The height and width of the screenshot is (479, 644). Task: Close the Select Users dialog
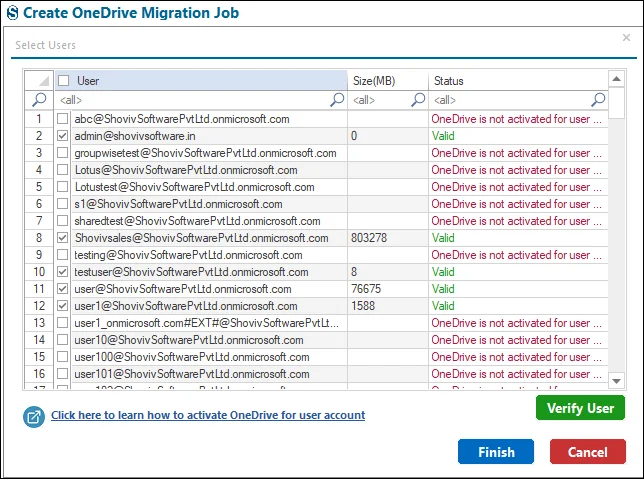tap(626, 38)
